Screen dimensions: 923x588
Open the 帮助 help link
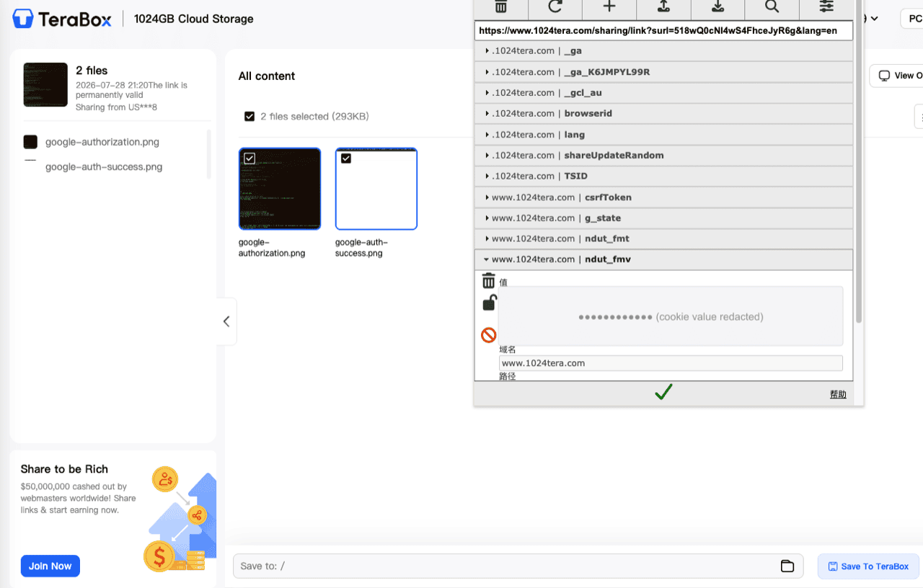click(838, 394)
